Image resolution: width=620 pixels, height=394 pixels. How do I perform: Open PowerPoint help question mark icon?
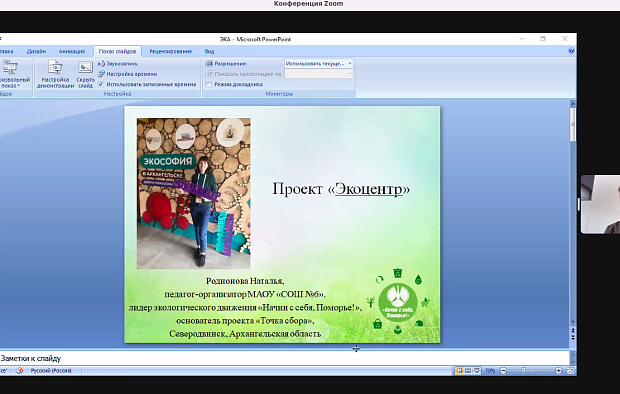571,51
